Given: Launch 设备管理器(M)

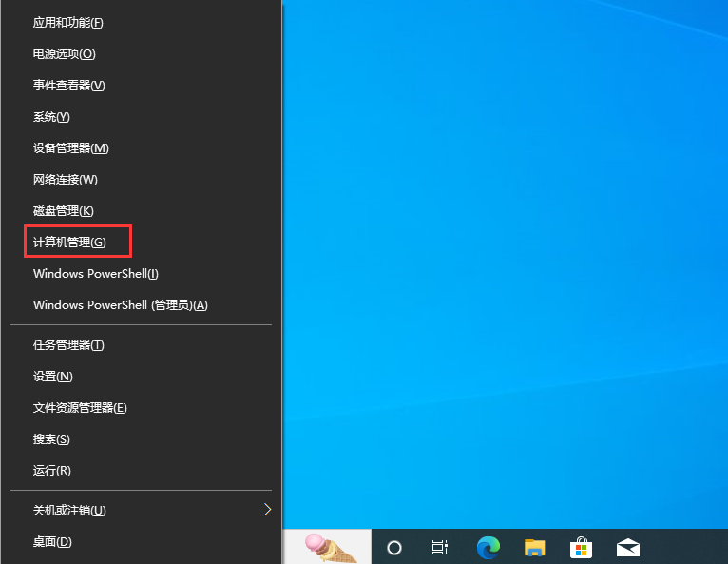Looking at the screenshot, I should tap(141, 148).
